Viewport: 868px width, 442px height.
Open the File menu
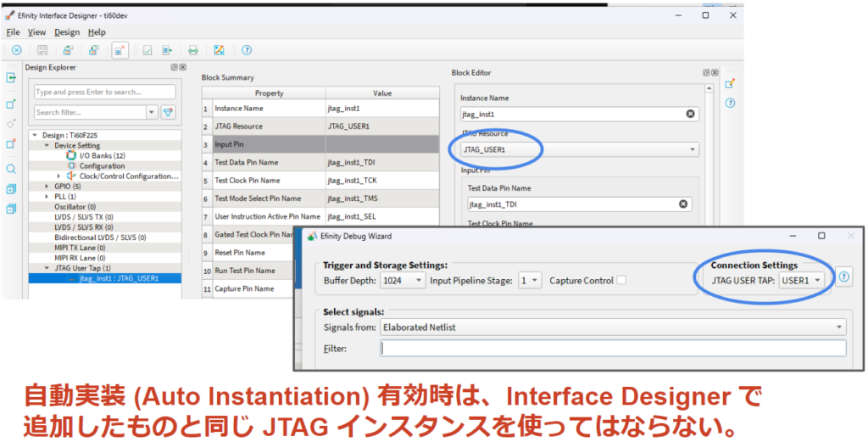[13, 32]
